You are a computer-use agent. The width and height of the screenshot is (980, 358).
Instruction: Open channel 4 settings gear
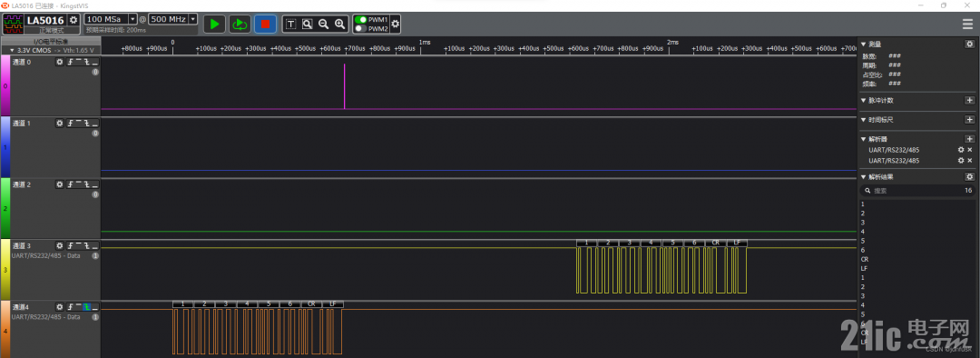tap(60, 307)
